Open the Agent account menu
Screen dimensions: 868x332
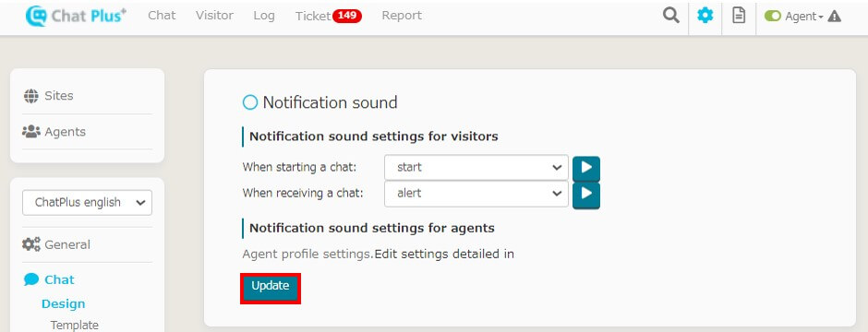pos(804,17)
